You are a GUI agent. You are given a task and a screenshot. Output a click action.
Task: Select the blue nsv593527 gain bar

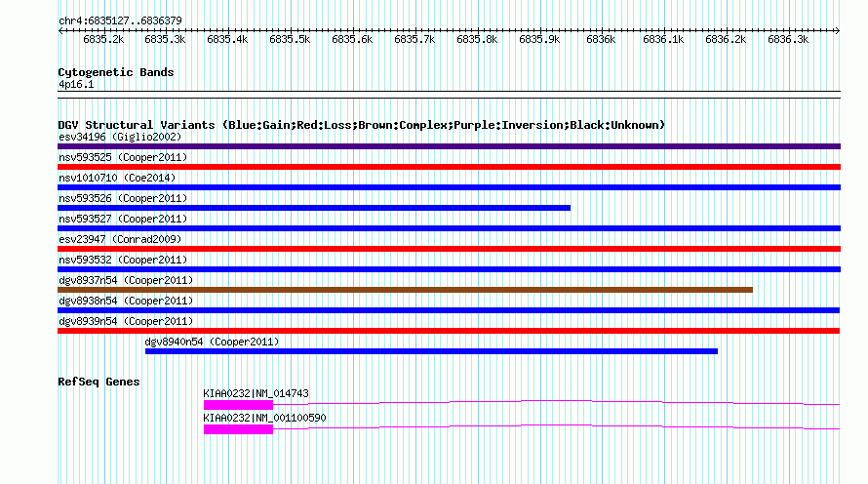pos(449,228)
